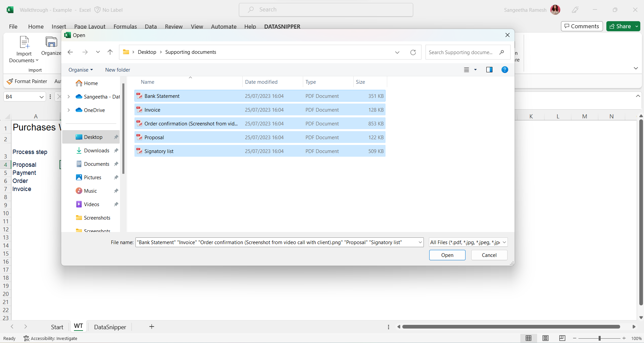
Task: Unpin Downloads from the quick access list
Action: [116, 150]
